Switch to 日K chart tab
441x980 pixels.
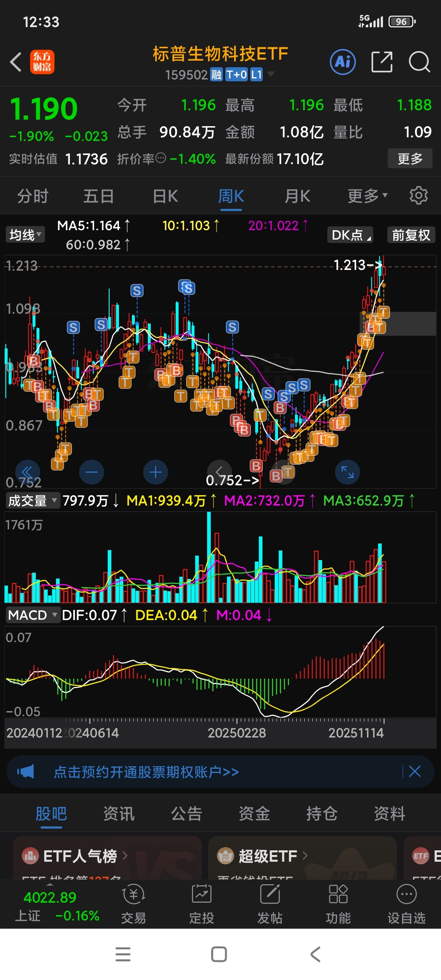click(x=165, y=196)
